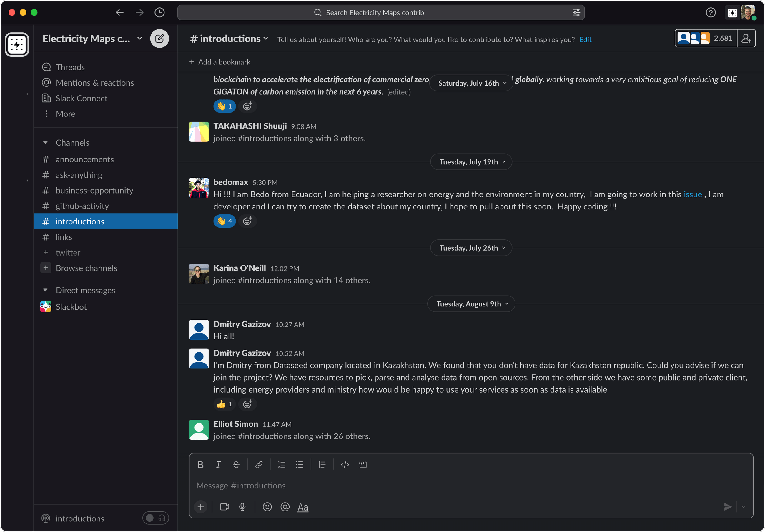Open Mentions & reactions in sidebar
Image resolution: width=765 pixels, height=532 pixels.
pyautogui.click(x=95, y=83)
